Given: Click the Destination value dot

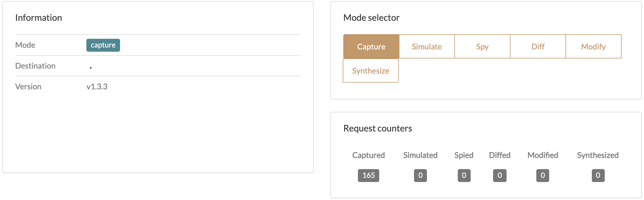Looking at the screenshot, I should pos(91,67).
